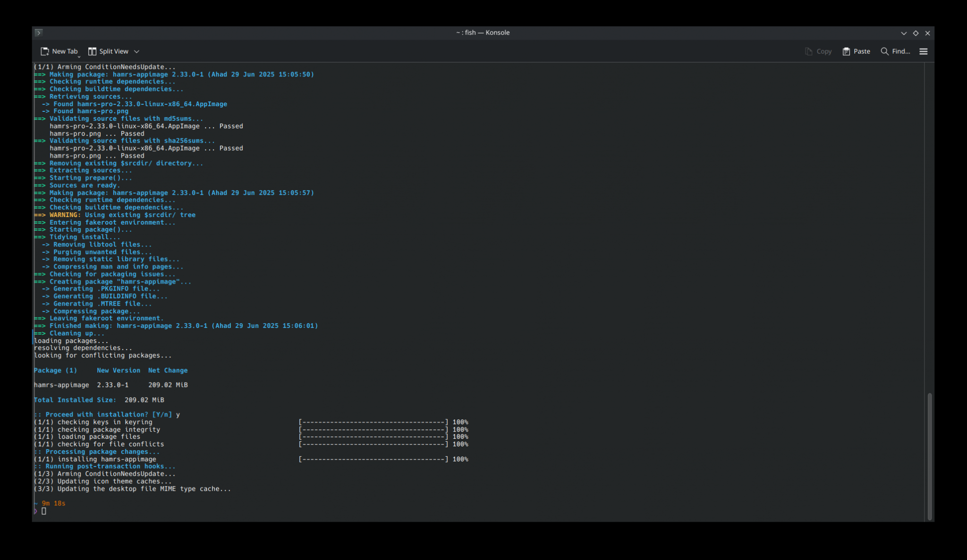
Task: Open the Split View dropdown arrow
Action: (136, 51)
